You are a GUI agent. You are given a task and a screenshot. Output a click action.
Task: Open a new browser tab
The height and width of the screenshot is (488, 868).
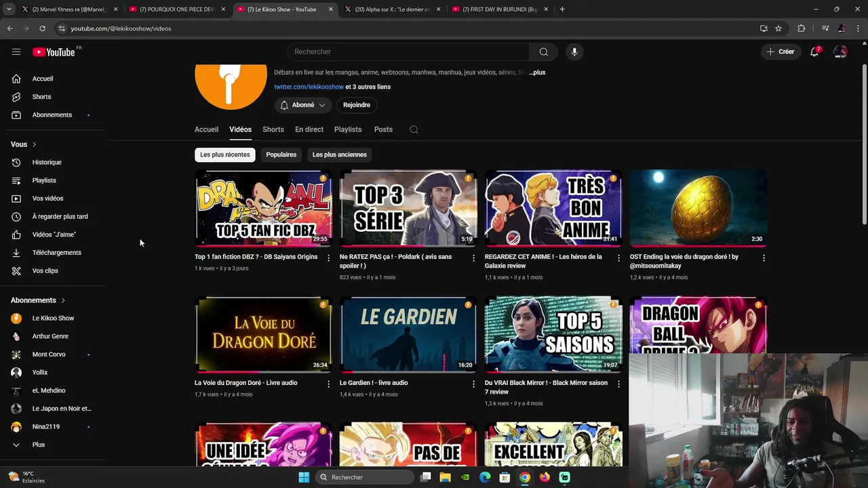[x=562, y=9]
